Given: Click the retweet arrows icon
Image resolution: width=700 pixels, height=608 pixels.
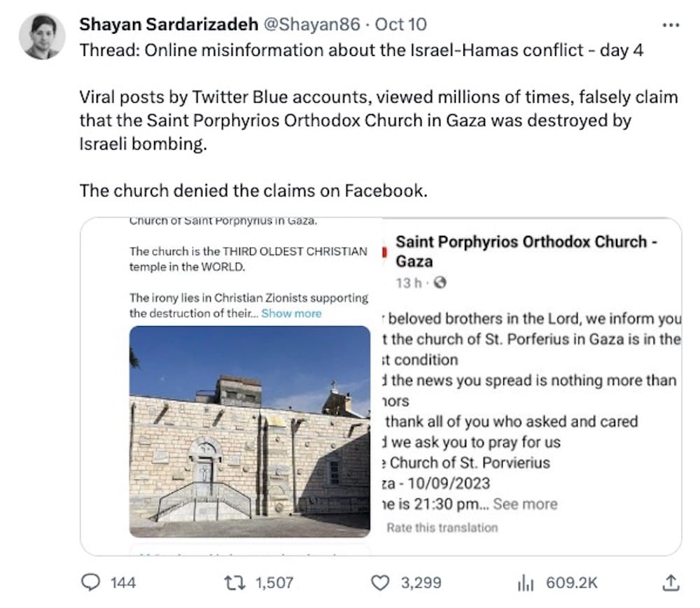Looking at the screenshot, I should (x=230, y=582).
